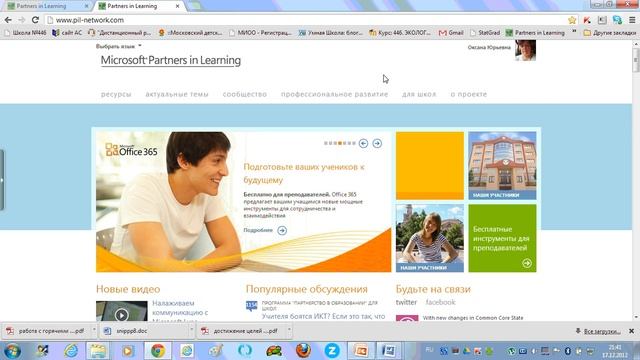
Task: Open the Школа №446 bookmark
Action: point(25,33)
